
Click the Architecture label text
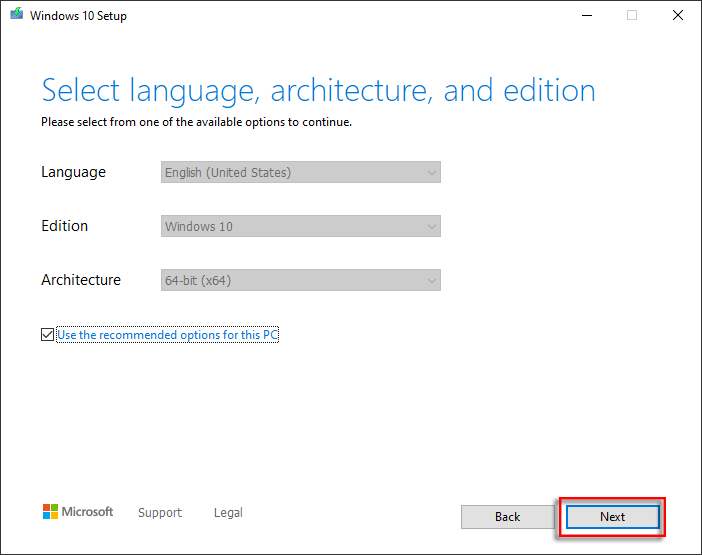[81, 280]
